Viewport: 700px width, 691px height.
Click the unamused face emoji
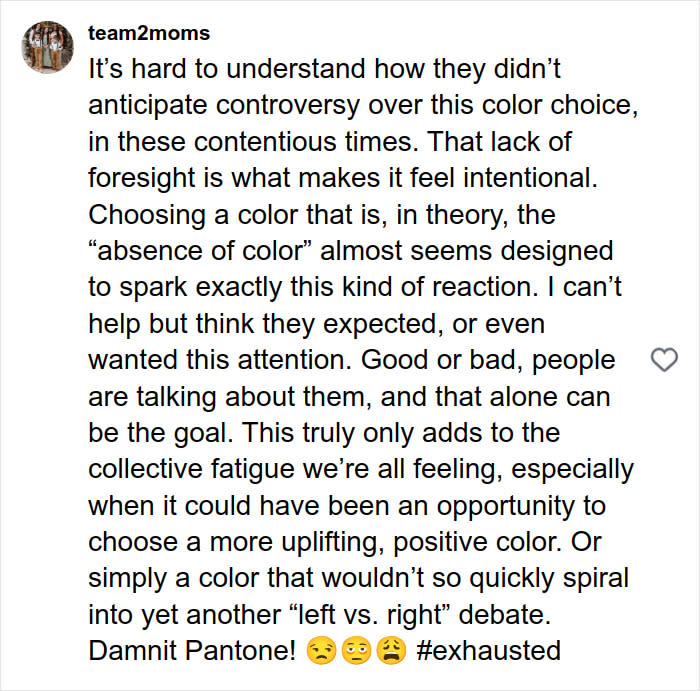[317, 652]
